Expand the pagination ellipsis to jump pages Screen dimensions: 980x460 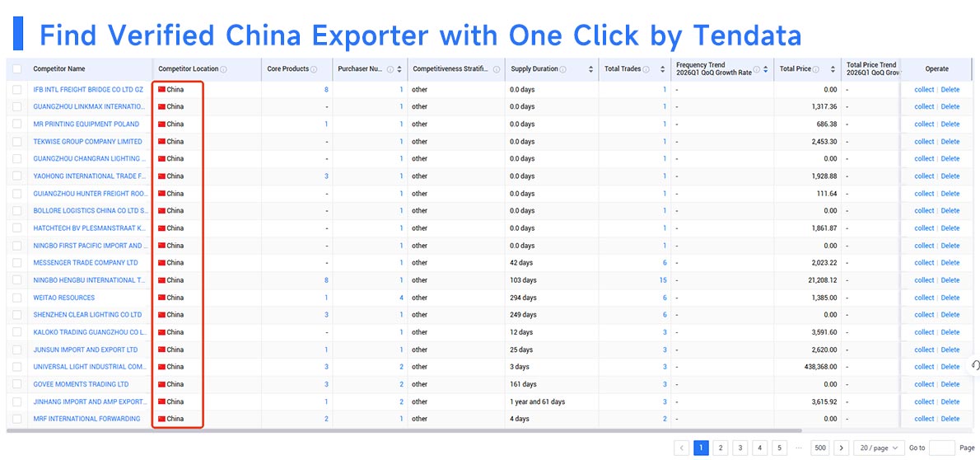[799, 448]
